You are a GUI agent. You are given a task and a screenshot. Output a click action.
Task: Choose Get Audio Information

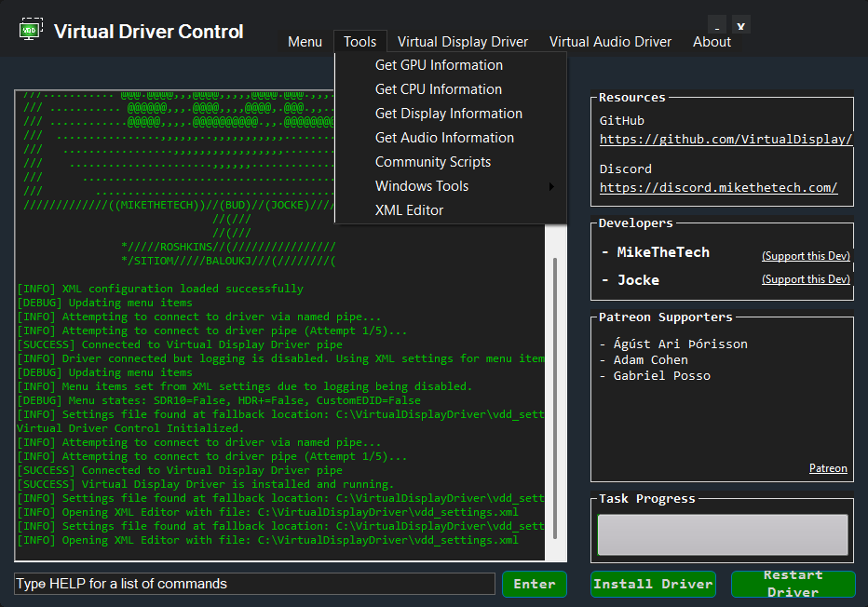coord(451,138)
